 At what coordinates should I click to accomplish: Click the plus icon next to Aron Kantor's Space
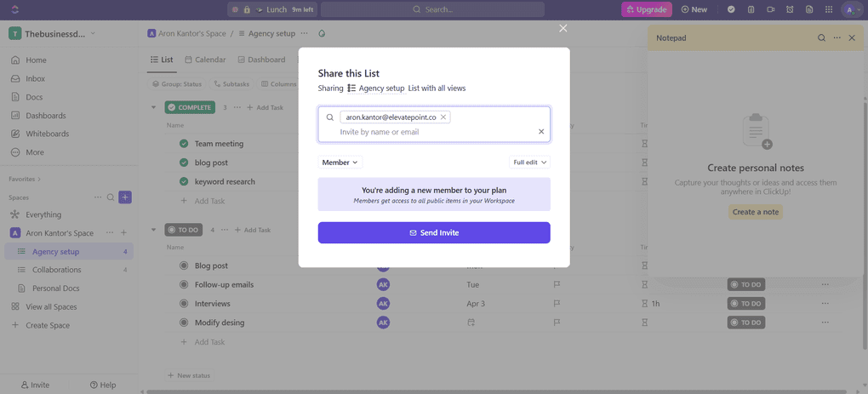click(x=124, y=233)
